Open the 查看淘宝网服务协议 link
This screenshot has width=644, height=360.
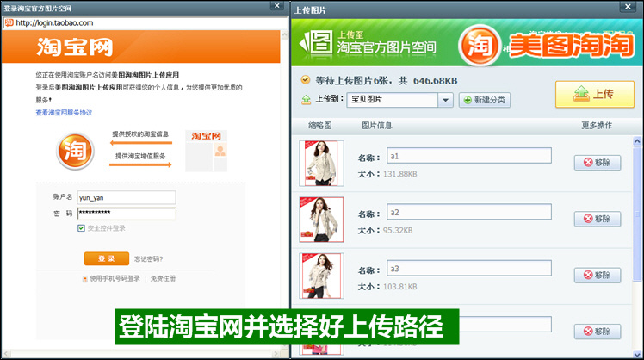(x=64, y=113)
